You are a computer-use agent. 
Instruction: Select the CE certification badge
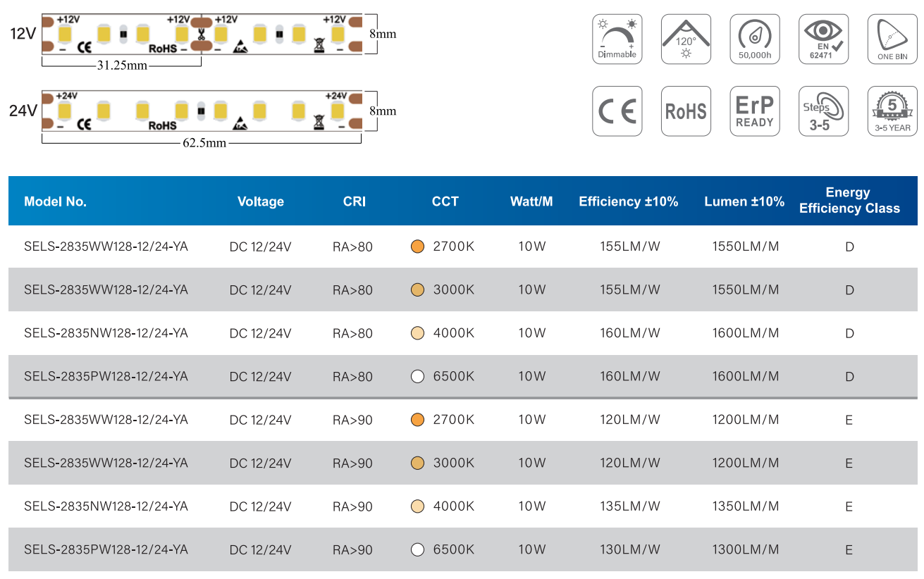coord(617,111)
